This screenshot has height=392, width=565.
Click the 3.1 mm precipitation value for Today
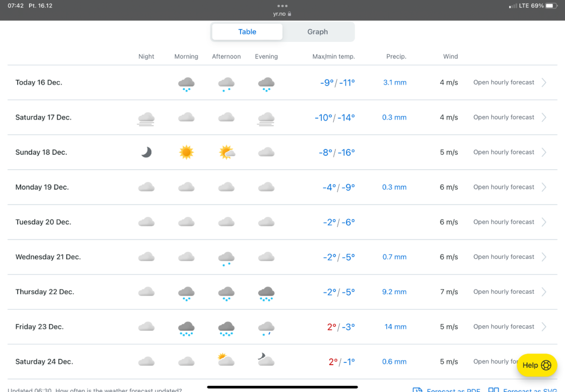click(x=395, y=82)
